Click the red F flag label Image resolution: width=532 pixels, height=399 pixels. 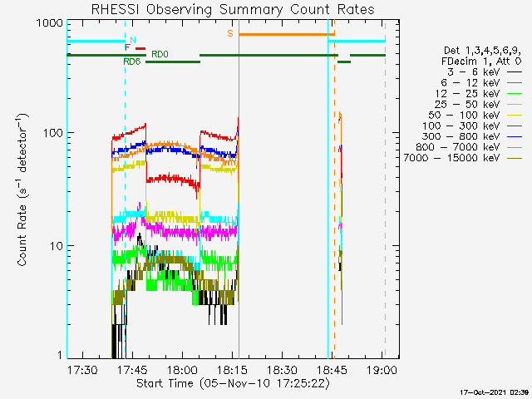(x=127, y=48)
